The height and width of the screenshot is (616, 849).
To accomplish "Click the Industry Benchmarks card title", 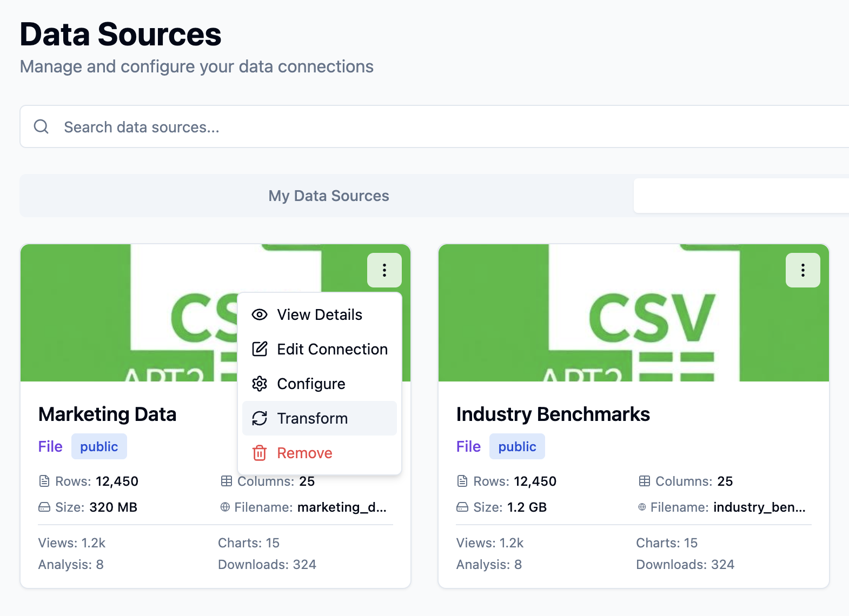I will (x=553, y=414).
